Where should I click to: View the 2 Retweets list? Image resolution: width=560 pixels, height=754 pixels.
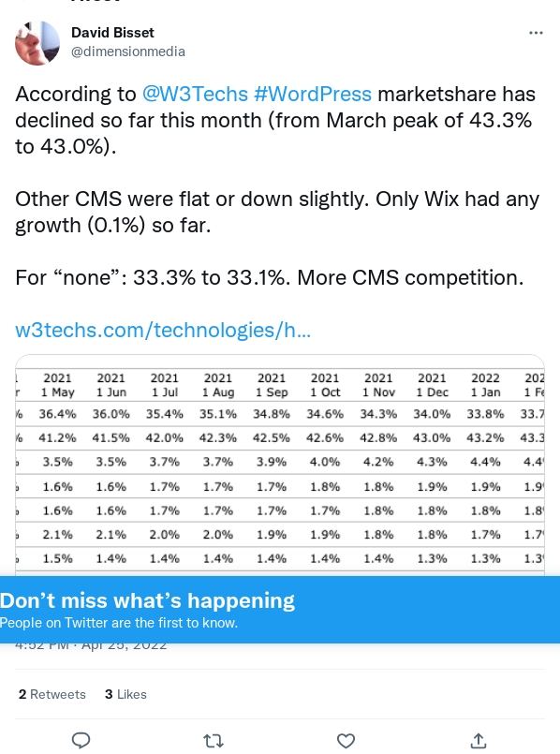tap(52, 694)
